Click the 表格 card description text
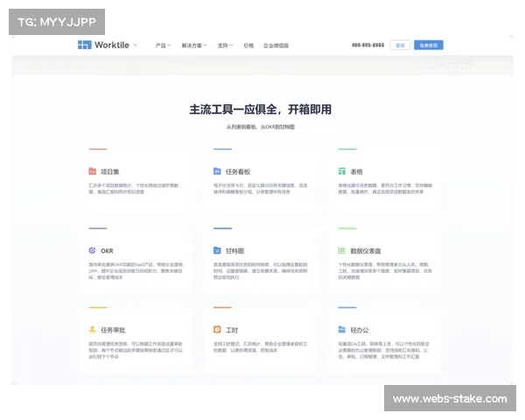 (385, 189)
